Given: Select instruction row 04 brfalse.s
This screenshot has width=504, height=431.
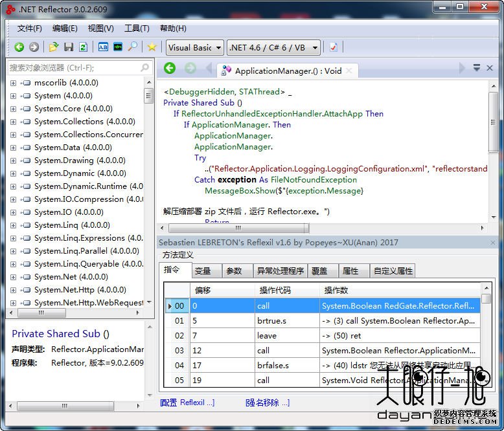Looking at the screenshot, I should [323, 366].
